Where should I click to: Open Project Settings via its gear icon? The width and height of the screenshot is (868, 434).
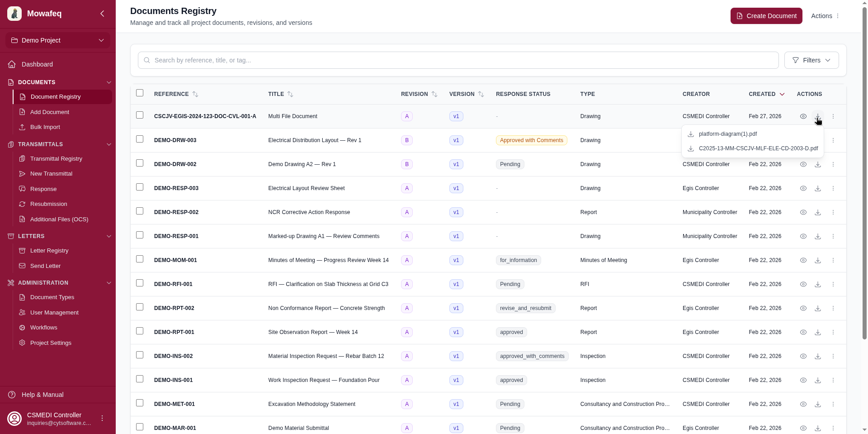click(22, 343)
